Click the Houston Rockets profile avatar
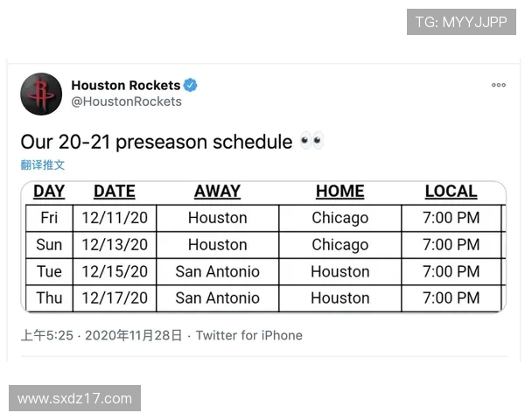 click(41, 93)
